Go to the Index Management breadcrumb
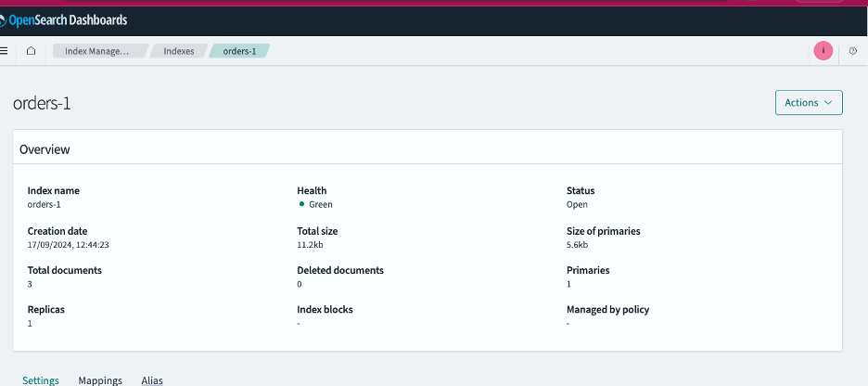The height and width of the screenshot is (386, 868). coord(96,51)
